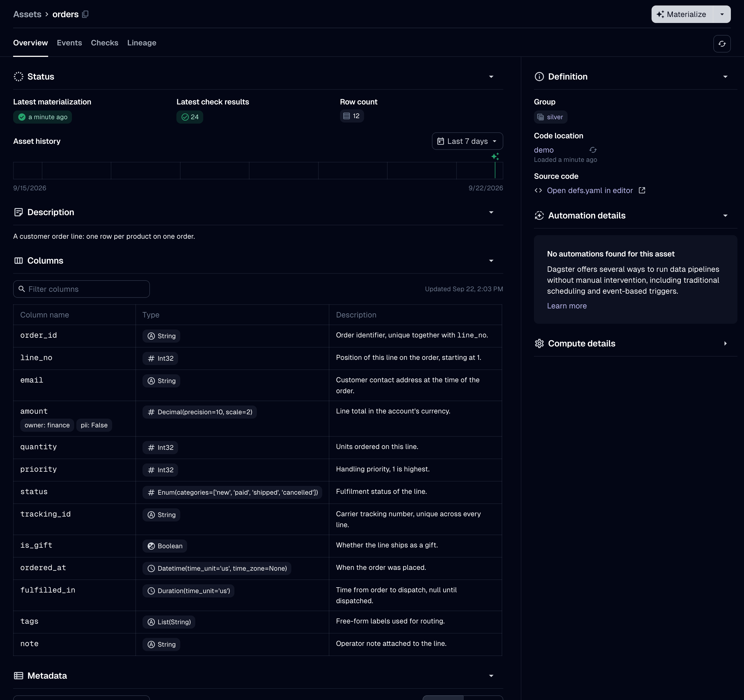Collapse the Columns section
Viewport: 744px width, 700px height.
point(491,261)
